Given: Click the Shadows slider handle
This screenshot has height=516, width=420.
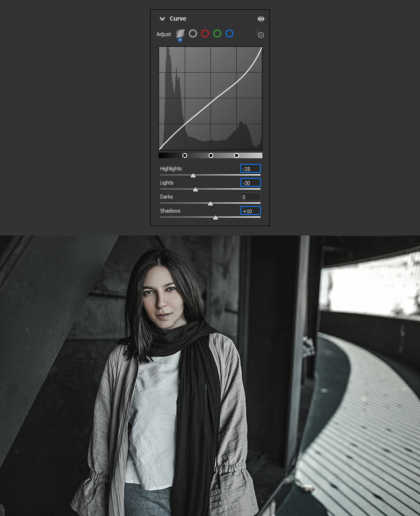Looking at the screenshot, I should tap(216, 218).
